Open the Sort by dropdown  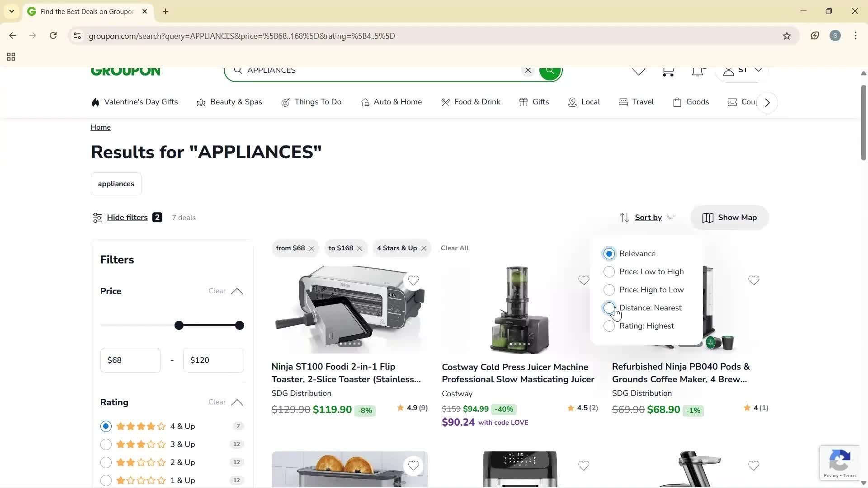[648, 217]
